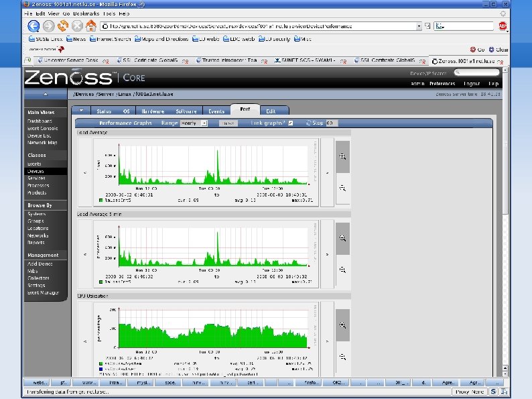This screenshot has height=399, width=532.
Task: Open the Zenoss Preferences link
Action: [442, 84]
